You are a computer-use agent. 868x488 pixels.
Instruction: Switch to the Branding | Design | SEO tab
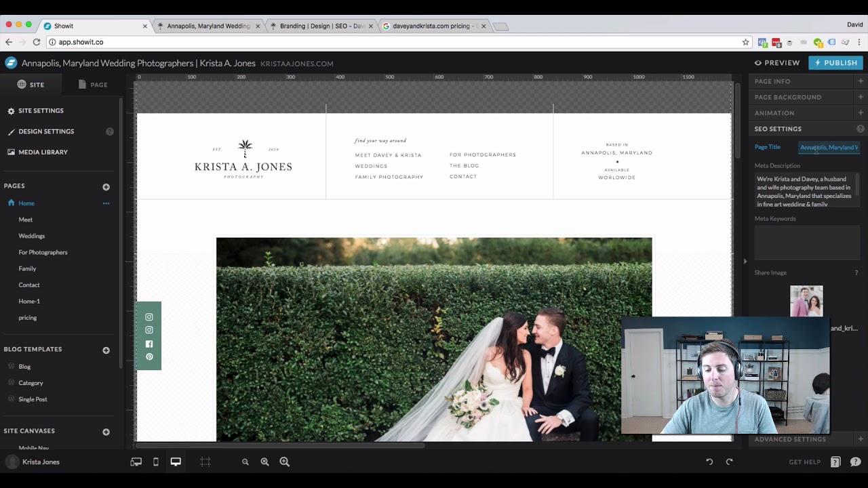[x=321, y=26]
